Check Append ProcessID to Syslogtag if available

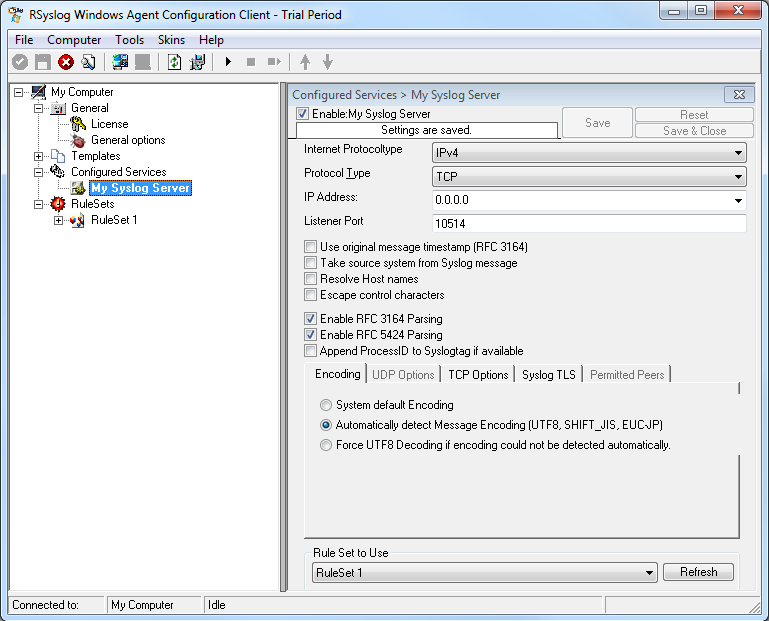(x=310, y=351)
